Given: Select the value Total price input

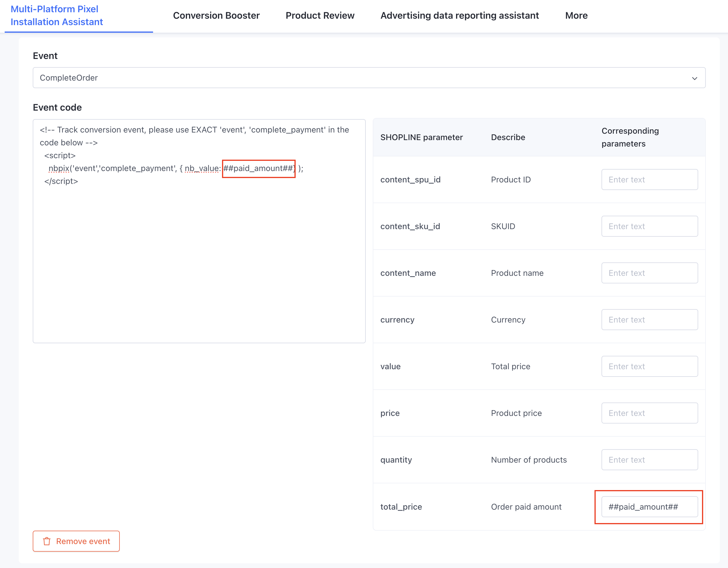Looking at the screenshot, I should (649, 366).
